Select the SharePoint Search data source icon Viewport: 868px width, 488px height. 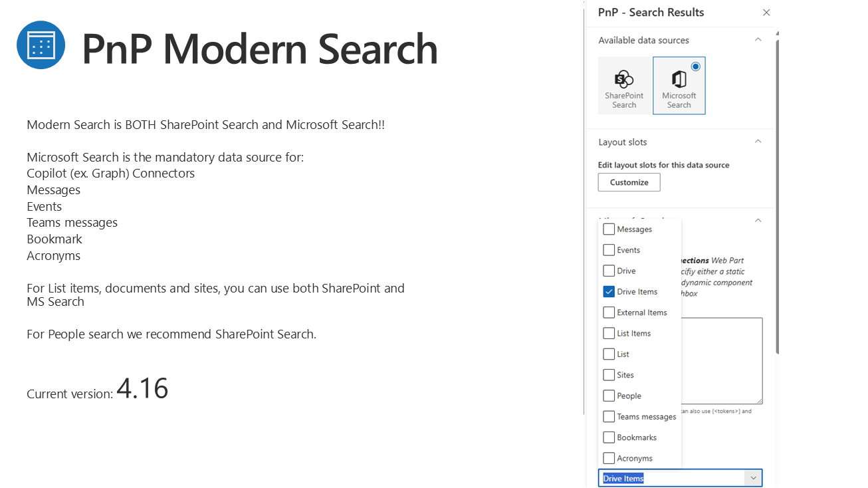[624, 86]
